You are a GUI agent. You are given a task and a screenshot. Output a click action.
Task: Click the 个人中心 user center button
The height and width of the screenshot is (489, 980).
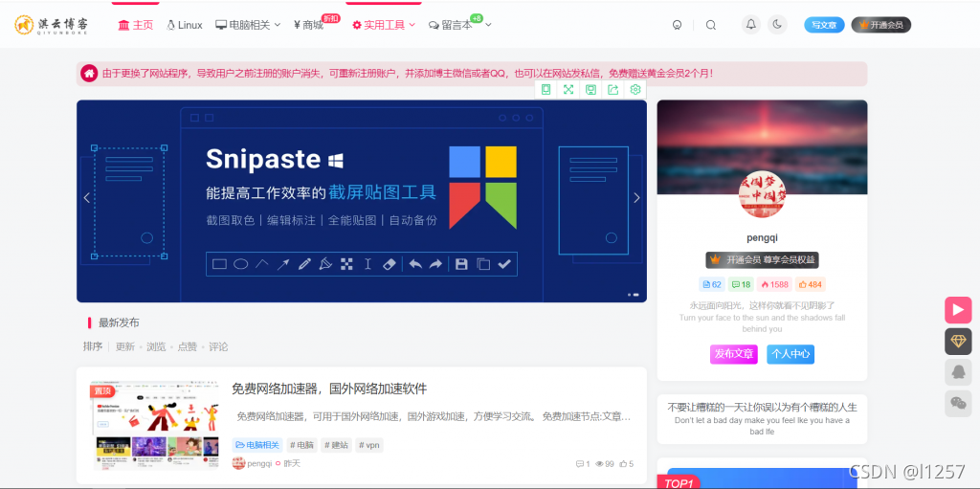[791, 354]
